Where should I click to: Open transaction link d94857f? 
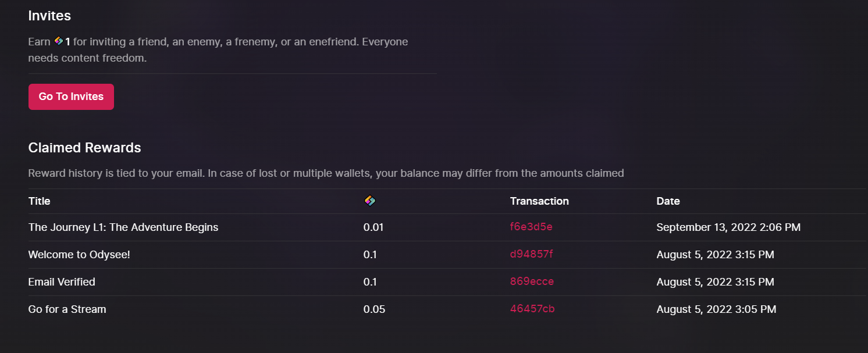531,254
